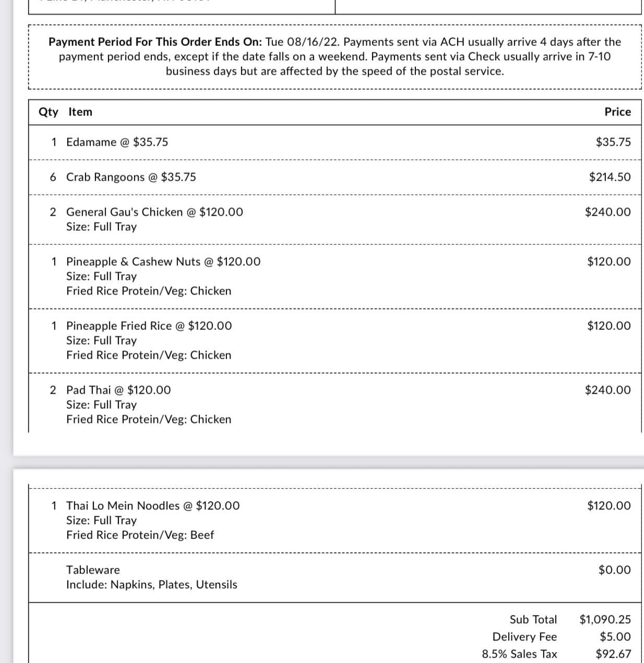Click the Payment Period notice text
644x663 pixels.
tap(335, 56)
